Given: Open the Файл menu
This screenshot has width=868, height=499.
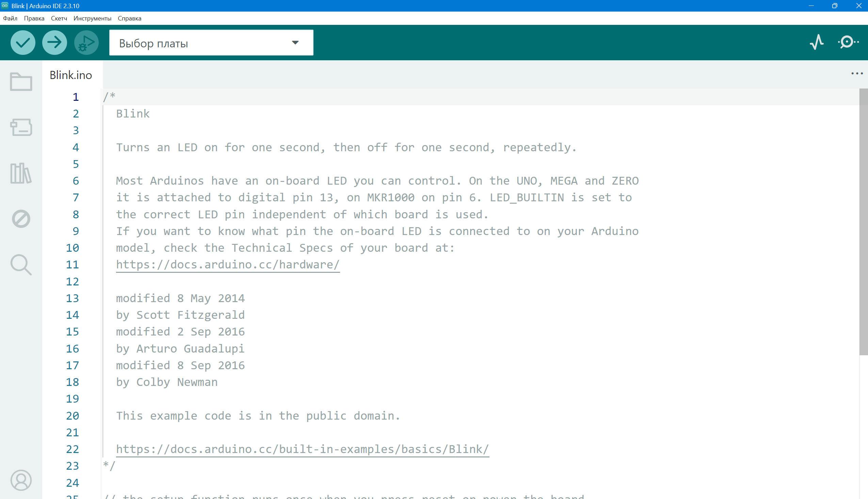Looking at the screenshot, I should coord(10,18).
